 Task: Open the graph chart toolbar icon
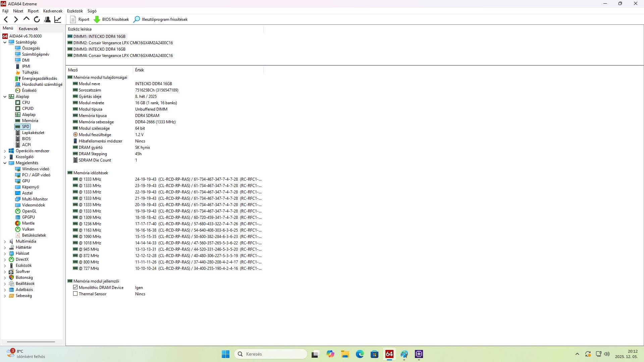58,19
